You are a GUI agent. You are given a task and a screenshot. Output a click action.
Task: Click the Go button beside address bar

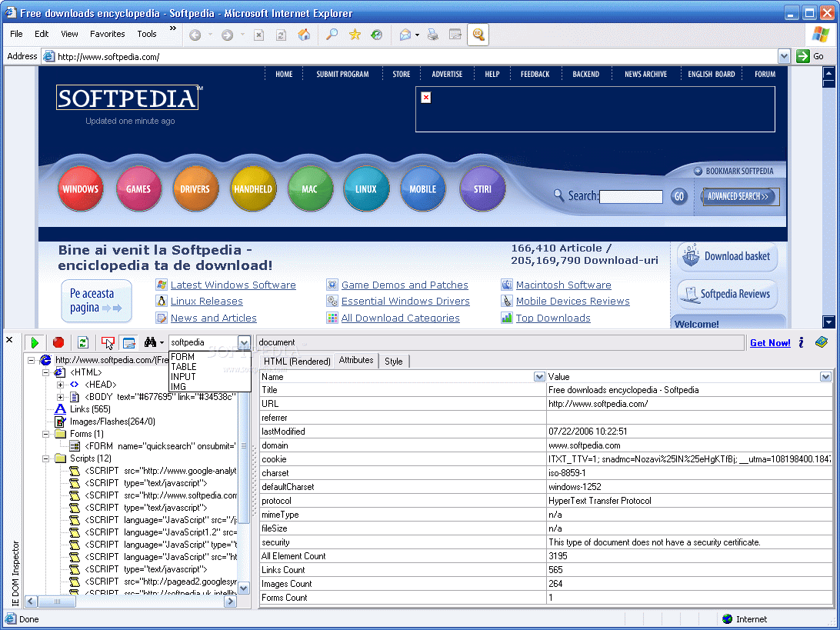point(809,56)
